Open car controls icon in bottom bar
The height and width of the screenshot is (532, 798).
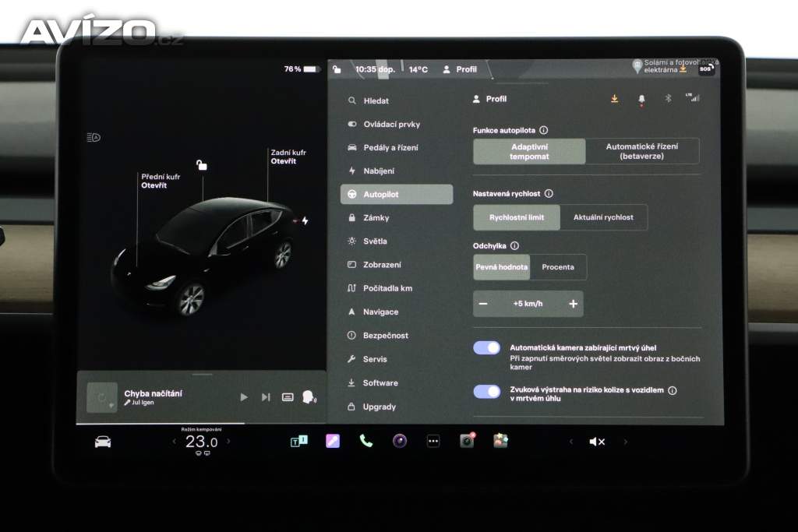(103, 442)
